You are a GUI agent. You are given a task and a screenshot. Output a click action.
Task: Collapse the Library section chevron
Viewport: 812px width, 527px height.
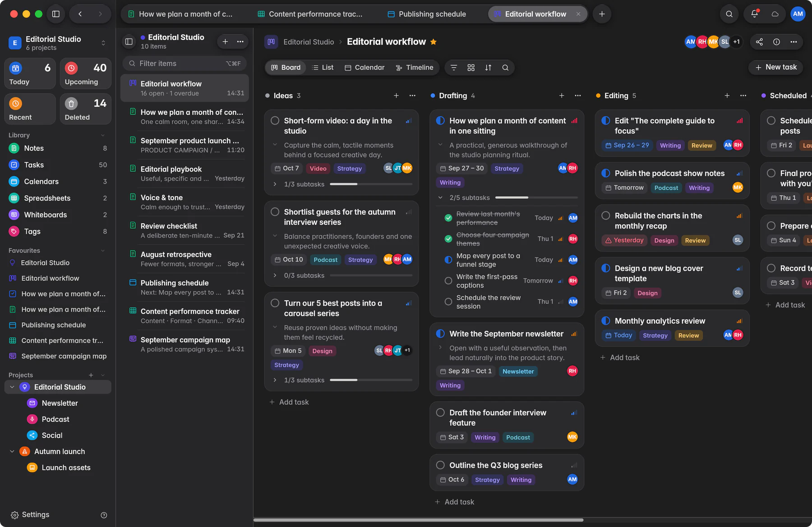[x=103, y=135]
